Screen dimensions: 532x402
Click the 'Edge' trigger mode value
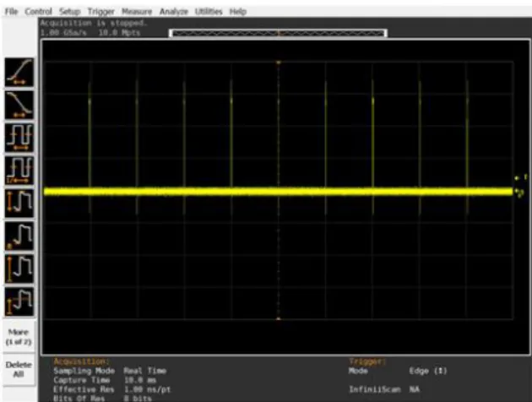(x=428, y=371)
